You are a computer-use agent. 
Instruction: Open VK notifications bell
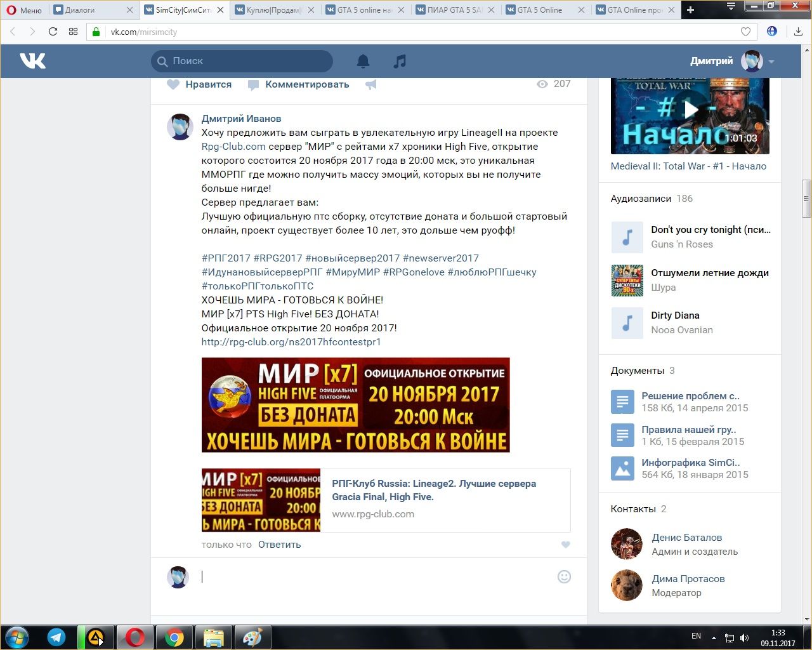click(363, 61)
